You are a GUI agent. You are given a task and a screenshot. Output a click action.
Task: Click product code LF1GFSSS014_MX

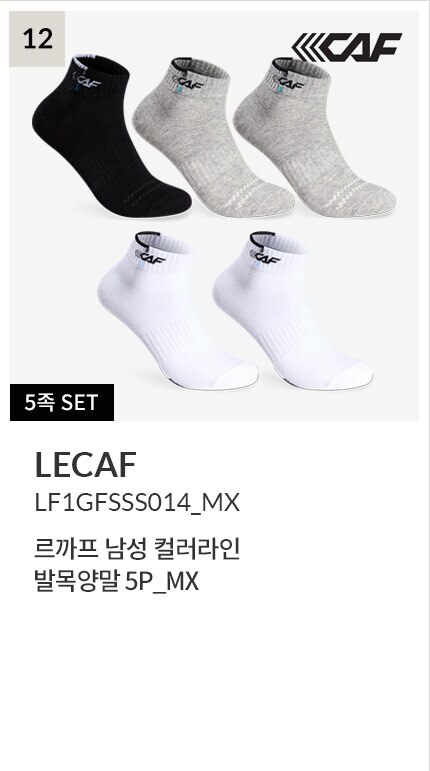tap(137, 503)
